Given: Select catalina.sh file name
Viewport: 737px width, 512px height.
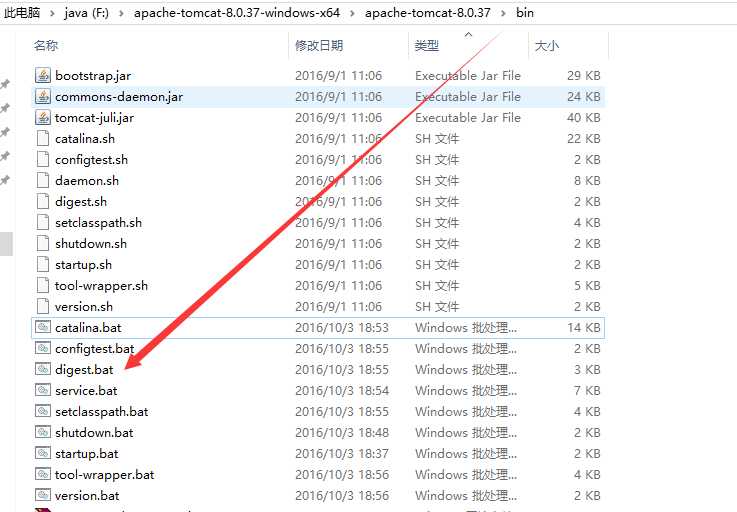Looking at the screenshot, I should pos(85,139).
